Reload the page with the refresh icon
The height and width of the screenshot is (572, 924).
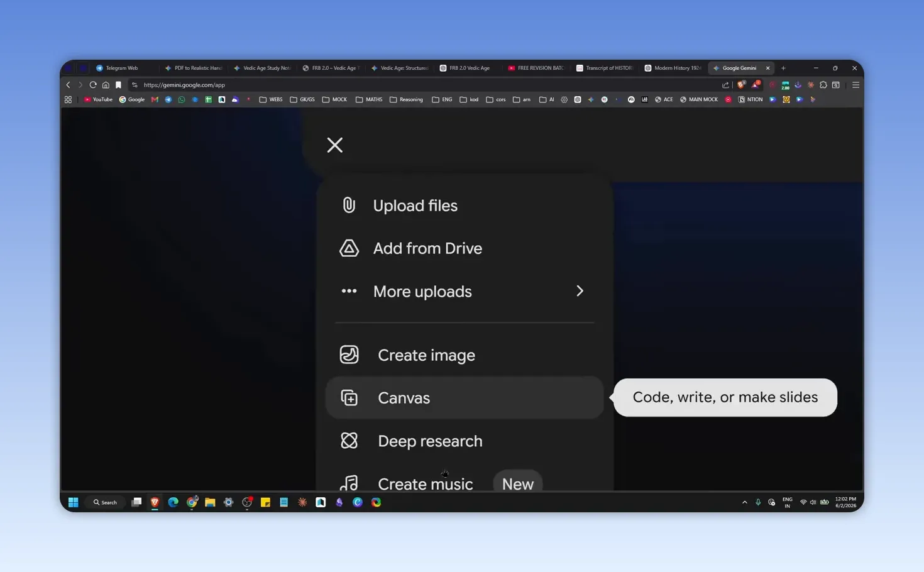(x=93, y=85)
